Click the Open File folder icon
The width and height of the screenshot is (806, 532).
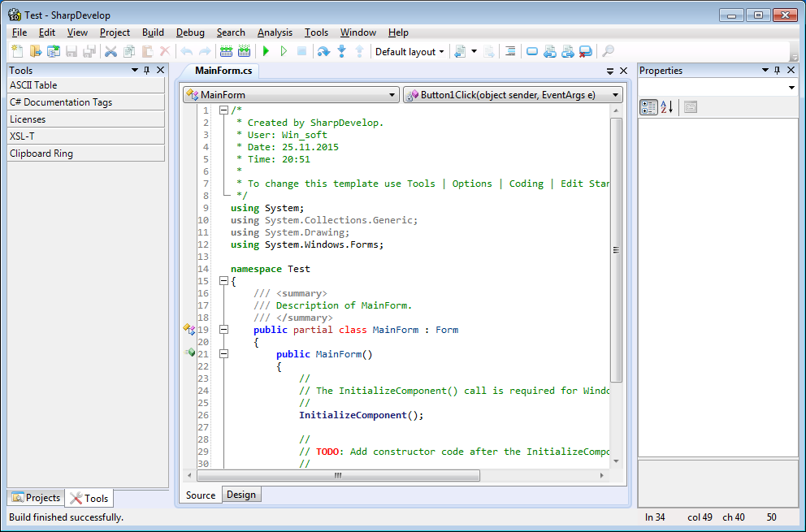click(35, 51)
